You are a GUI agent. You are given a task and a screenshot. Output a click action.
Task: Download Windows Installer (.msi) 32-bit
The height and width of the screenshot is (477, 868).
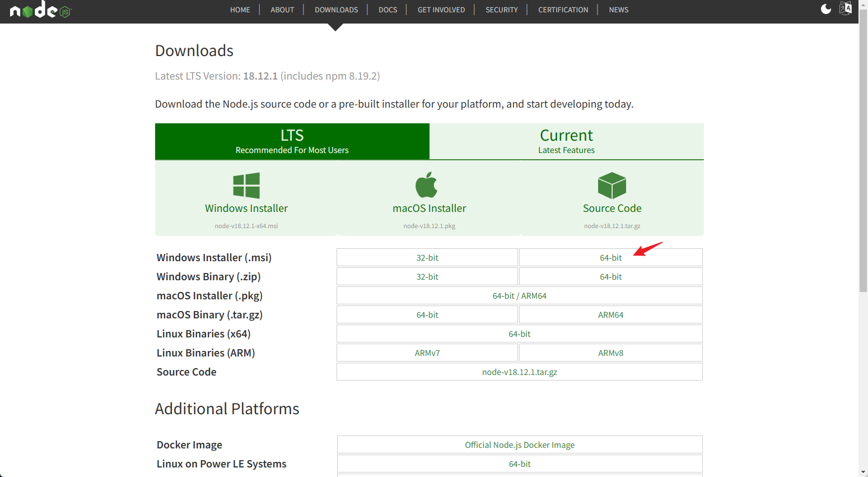click(427, 258)
